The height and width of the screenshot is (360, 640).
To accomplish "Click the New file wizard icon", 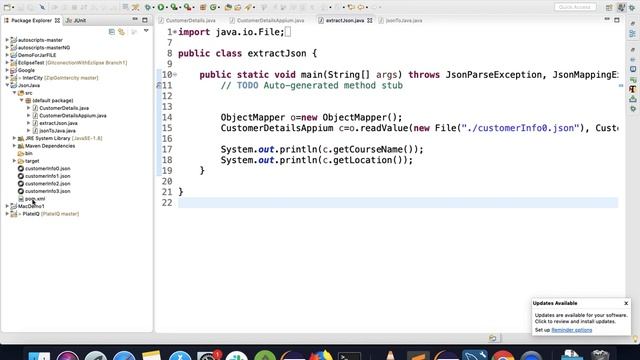I will [x=7, y=7].
